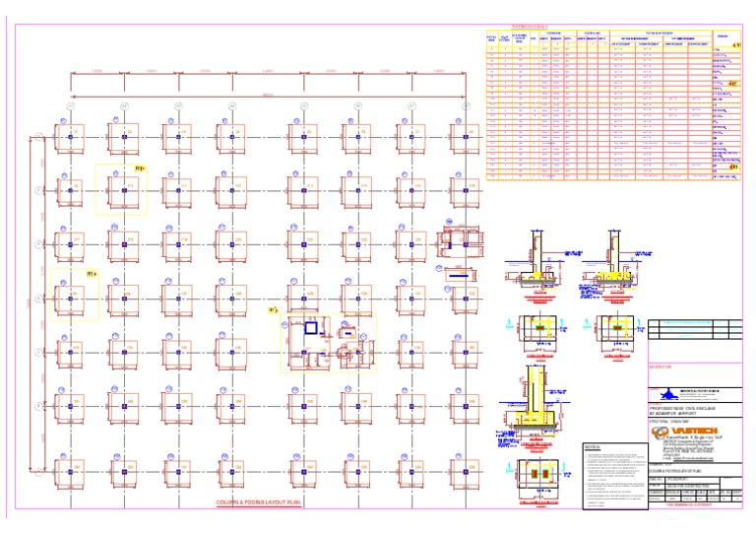
Task: Select the C2 column footing on the top row
Action: tap(124, 138)
